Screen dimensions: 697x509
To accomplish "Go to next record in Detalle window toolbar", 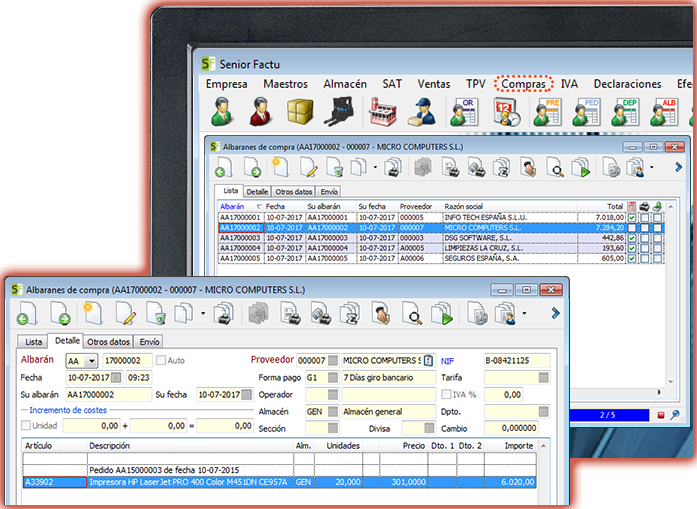I will [x=60, y=313].
